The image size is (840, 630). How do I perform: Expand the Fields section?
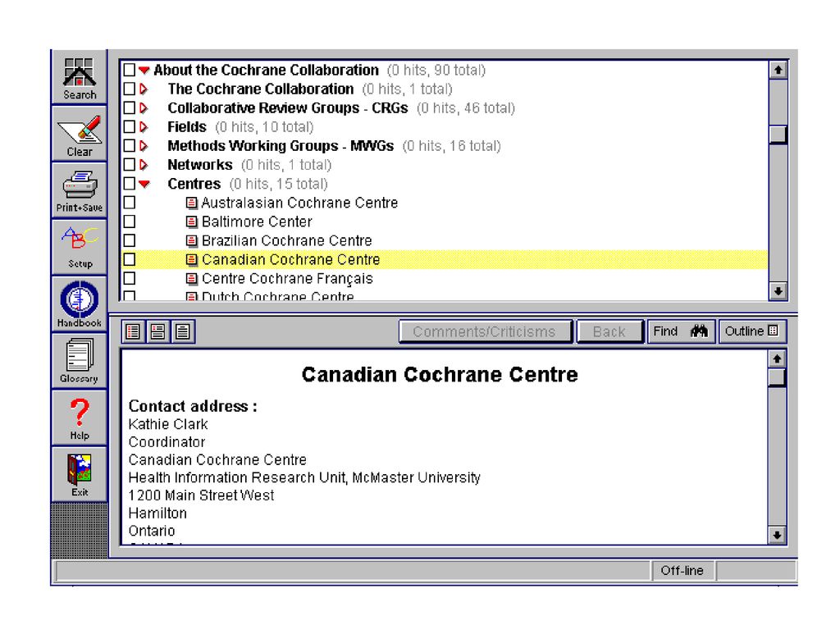pyautogui.click(x=143, y=127)
